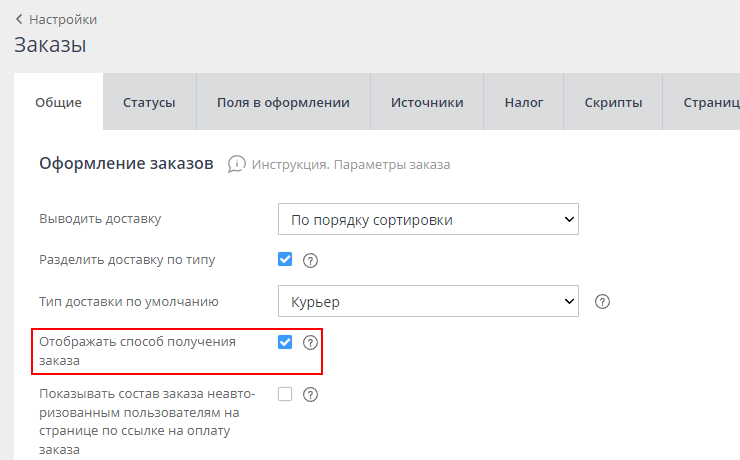This screenshot has width=740, height=460.
Task: Click help icon beside the Курьер dropdown
Action: [602, 301]
